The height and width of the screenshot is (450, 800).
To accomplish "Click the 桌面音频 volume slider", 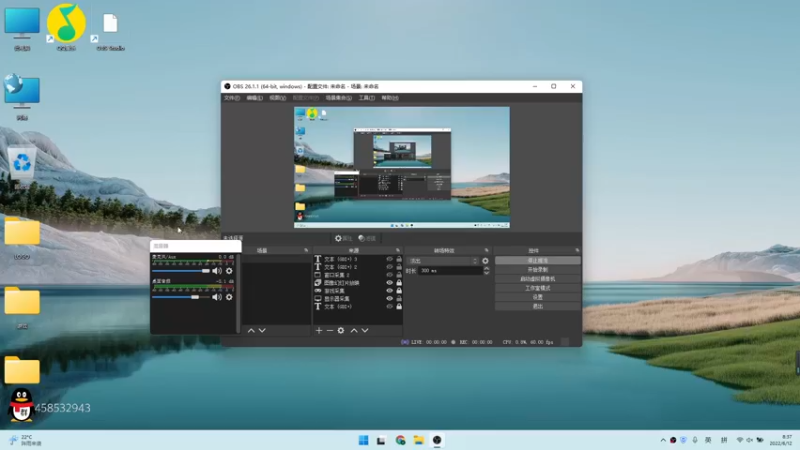I will point(181,297).
